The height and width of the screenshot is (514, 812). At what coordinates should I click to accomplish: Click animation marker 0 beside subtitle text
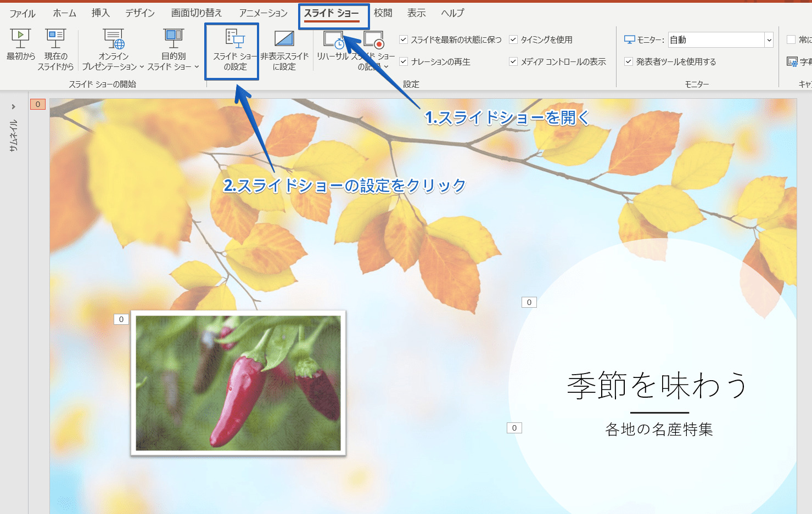coord(514,428)
